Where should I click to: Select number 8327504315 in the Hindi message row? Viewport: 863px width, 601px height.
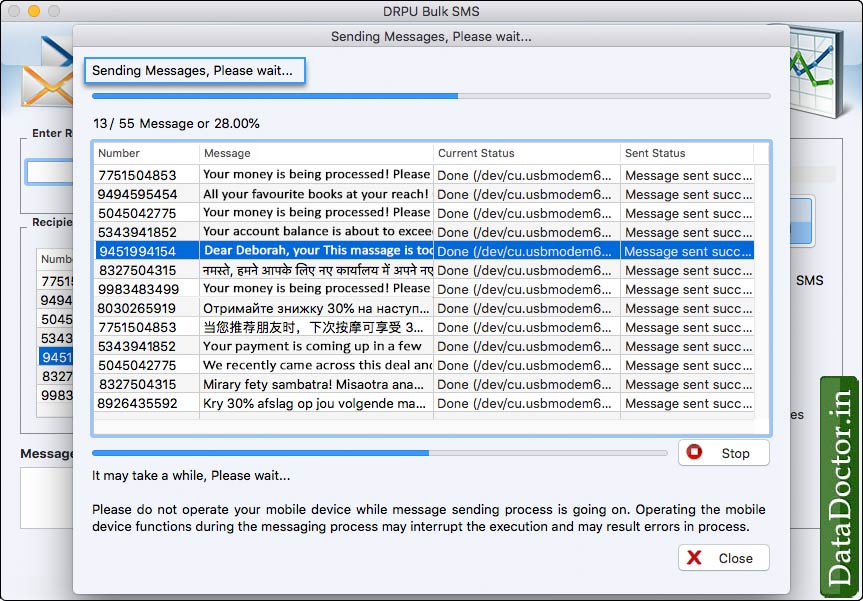click(138, 270)
